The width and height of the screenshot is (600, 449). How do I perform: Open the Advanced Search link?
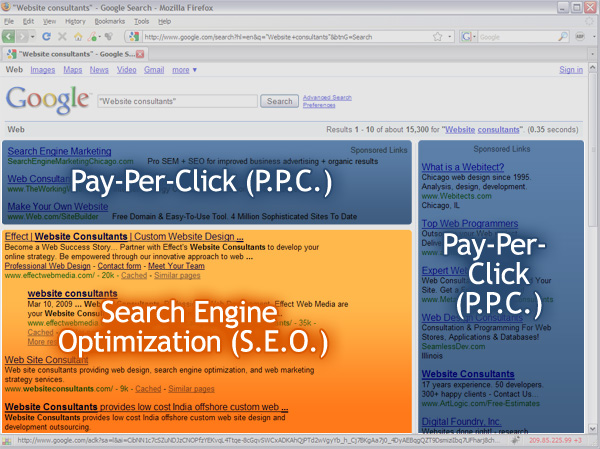tap(327, 97)
